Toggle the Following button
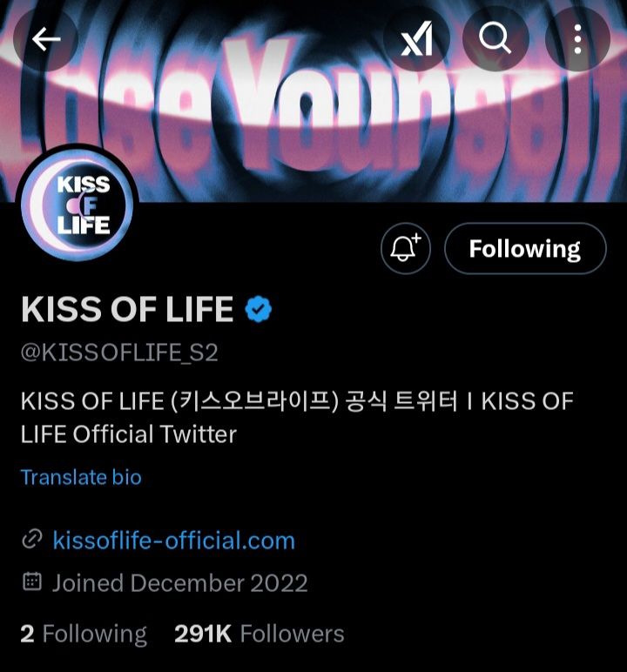 point(525,248)
